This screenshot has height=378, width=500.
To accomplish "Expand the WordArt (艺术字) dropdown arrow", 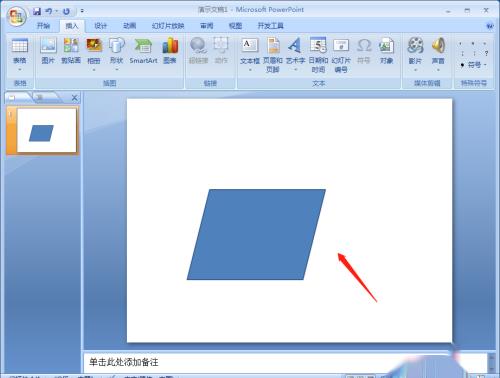I will (296, 70).
